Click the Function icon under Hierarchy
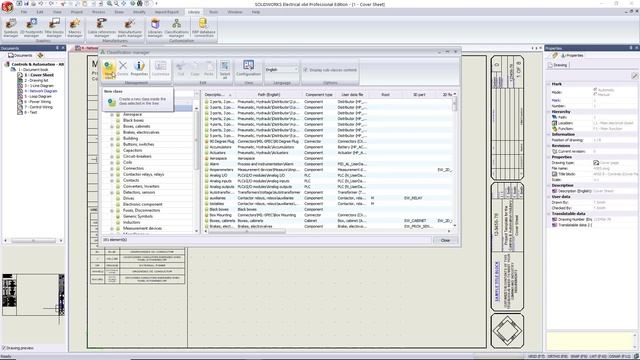Viewport: 640px width, 360px height. coord(554,129)
